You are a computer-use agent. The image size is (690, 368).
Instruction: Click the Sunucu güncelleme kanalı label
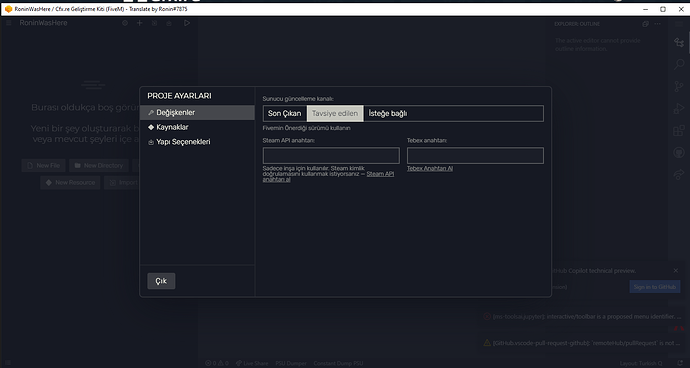coord(298,99)
